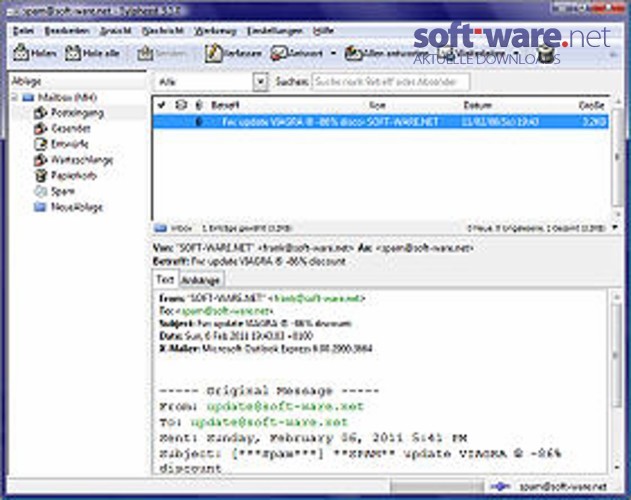The image size is (631, 500).
Task: Delete the message with the trash can icon
Action: tap(546, 54)
